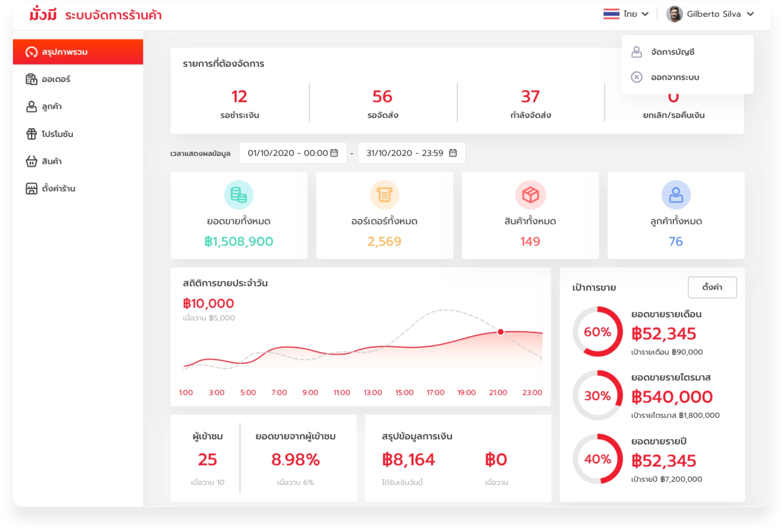
Task: Open ตั้งค่าร้าน shop settings in the sidebar
Action: click(58, 189)
